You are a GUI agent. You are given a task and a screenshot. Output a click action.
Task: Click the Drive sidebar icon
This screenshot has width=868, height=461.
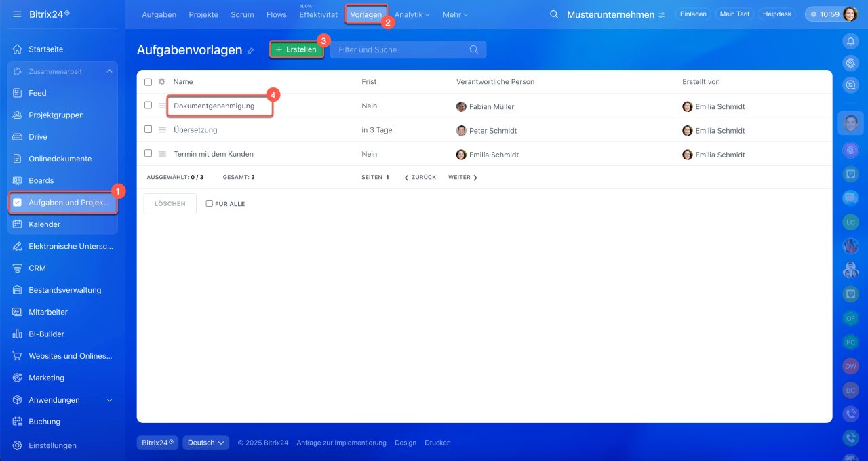pos(18,137)
